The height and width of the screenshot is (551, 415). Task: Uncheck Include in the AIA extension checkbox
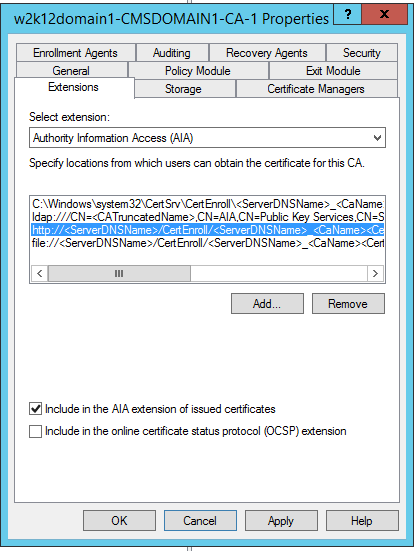point(35,409)
